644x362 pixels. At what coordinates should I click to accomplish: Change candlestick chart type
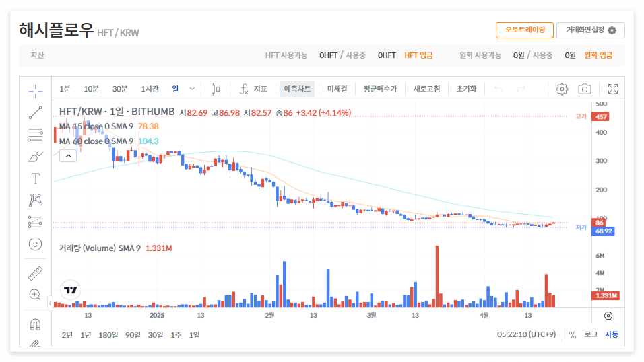[x=215, y=89]
